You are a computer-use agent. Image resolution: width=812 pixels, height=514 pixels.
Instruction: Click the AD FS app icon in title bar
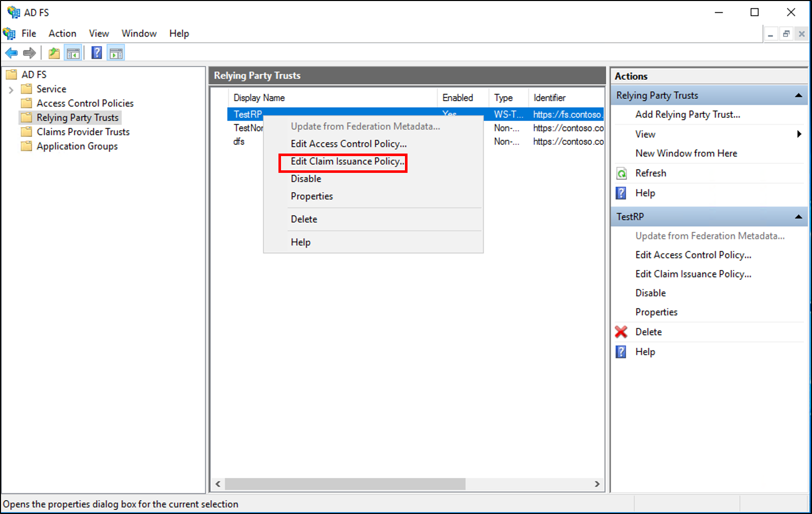[x=13, y=12]
